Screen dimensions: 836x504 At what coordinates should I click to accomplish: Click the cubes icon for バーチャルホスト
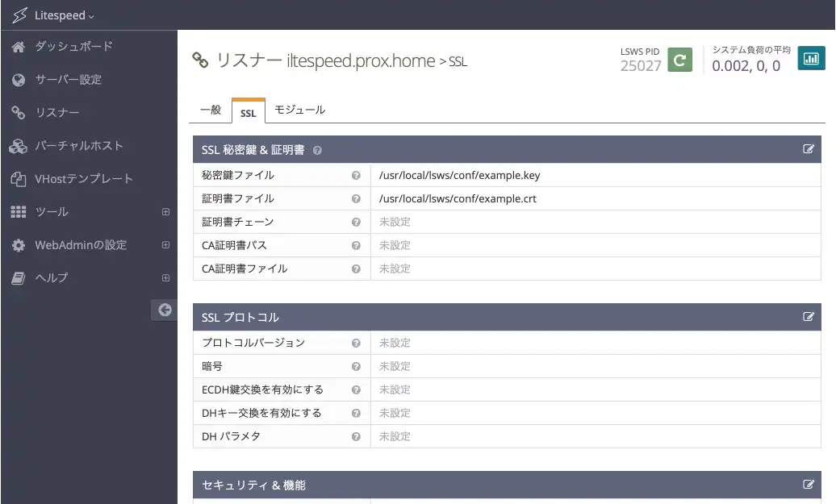[x=18, y=146]
